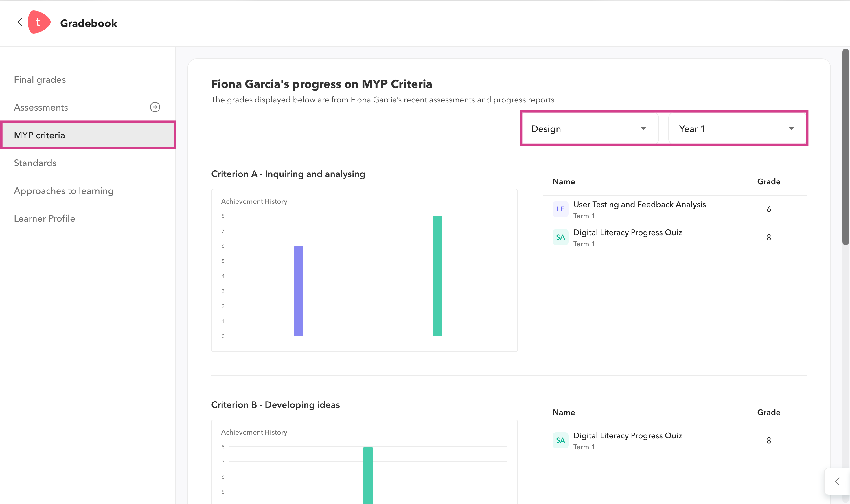Image resolution: width=850 pixels, height=504 pixels.
Task: Click the green bar in Criterion A chart
Action: click(437, 276)
